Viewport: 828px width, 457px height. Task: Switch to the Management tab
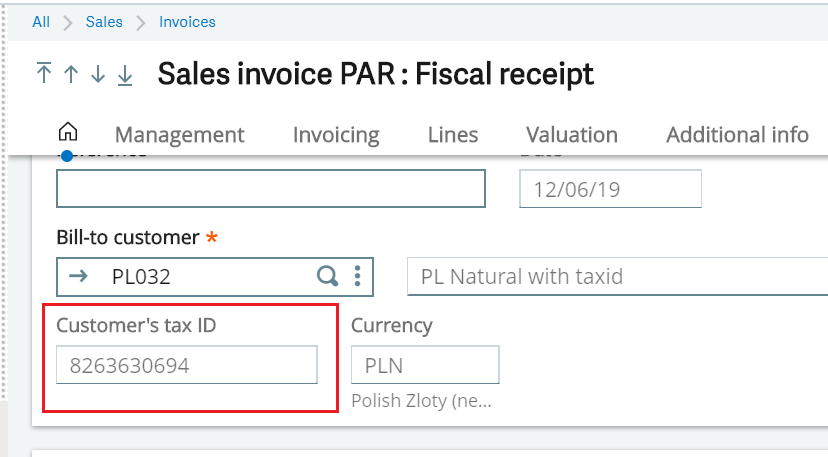180,135
